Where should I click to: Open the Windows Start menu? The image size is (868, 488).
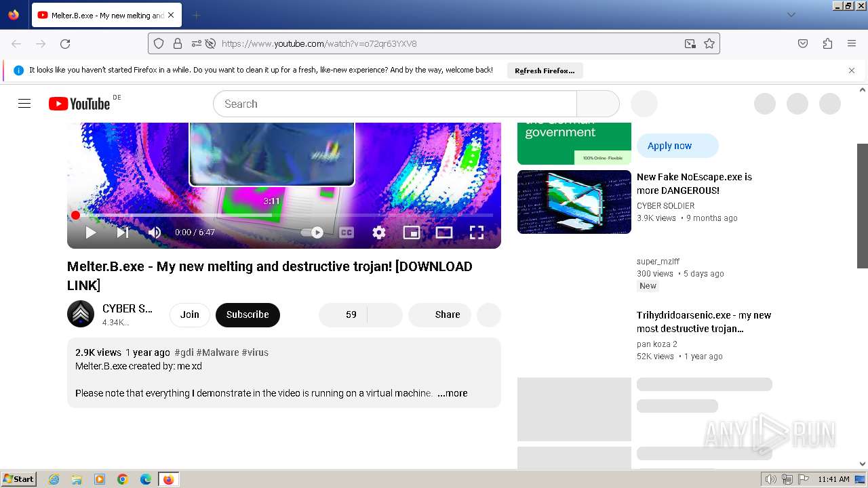pyautogui.click(x=19, y=479)
